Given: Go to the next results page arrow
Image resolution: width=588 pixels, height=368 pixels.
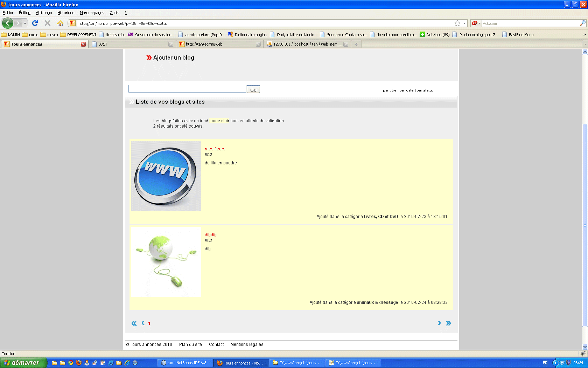Looking at the screenshot, I should click(x=439, y=323).
